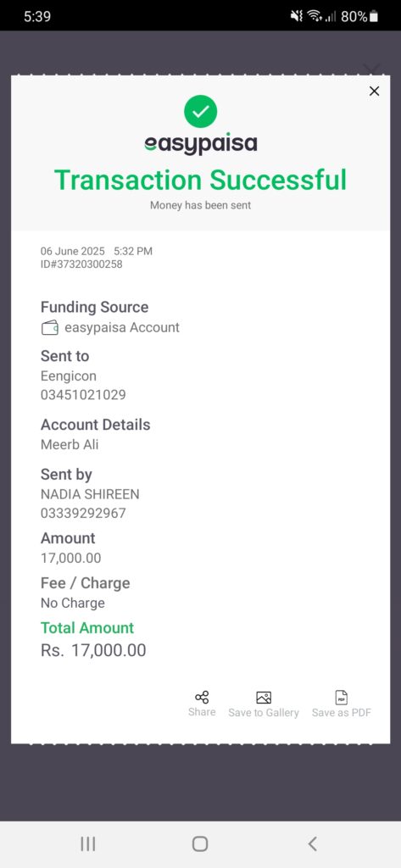Viewport: 401px width, 868px height.
Task: Tap the Wi-Fi status icon
Action: (315, 17)
